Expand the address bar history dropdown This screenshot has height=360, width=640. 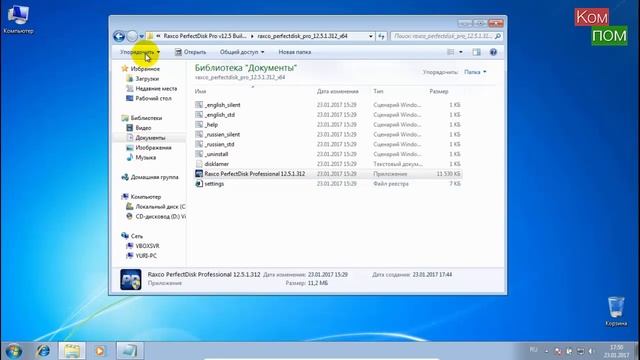(x=371, y=36)
